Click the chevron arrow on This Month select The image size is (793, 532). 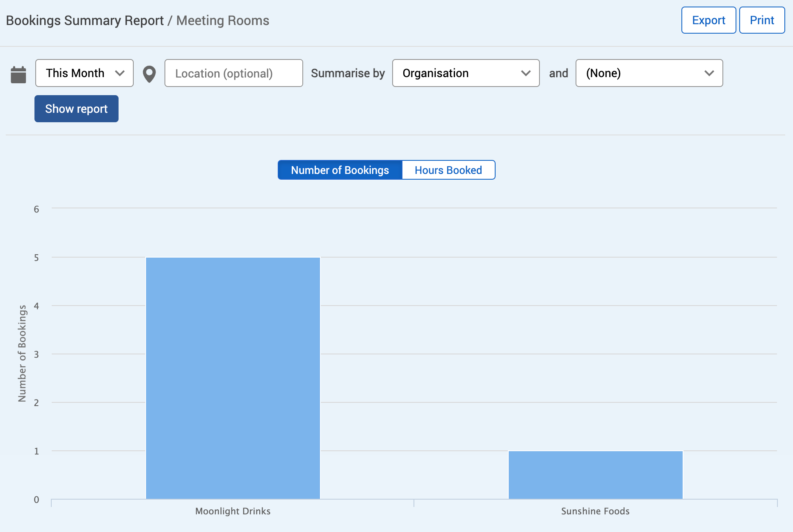tap(120, 73)
